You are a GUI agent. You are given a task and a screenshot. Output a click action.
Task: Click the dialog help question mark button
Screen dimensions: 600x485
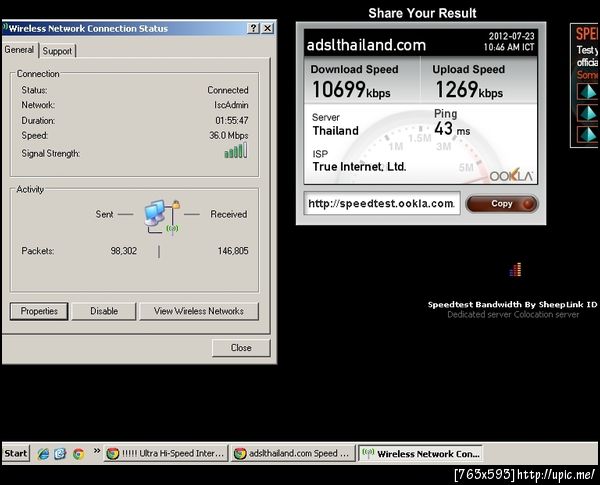tap(253, 28)
